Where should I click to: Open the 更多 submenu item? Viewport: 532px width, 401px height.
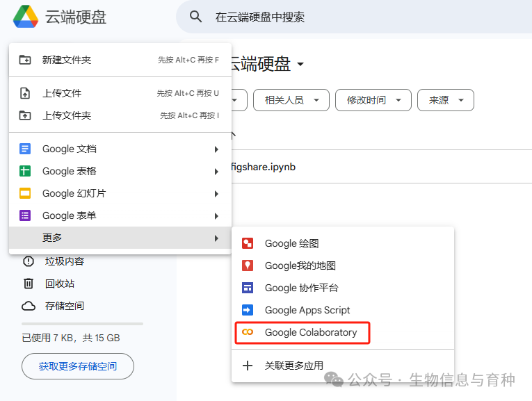tap(120, 238)
